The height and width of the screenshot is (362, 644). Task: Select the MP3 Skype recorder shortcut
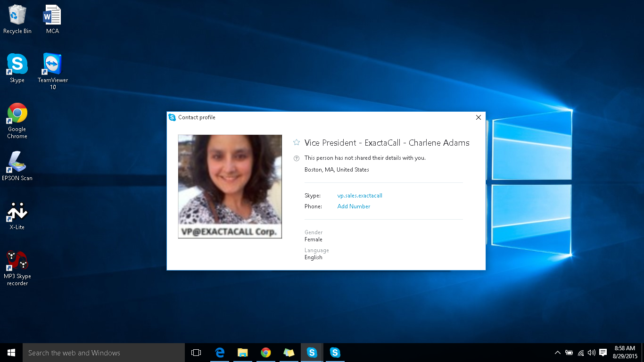point(17,268)
